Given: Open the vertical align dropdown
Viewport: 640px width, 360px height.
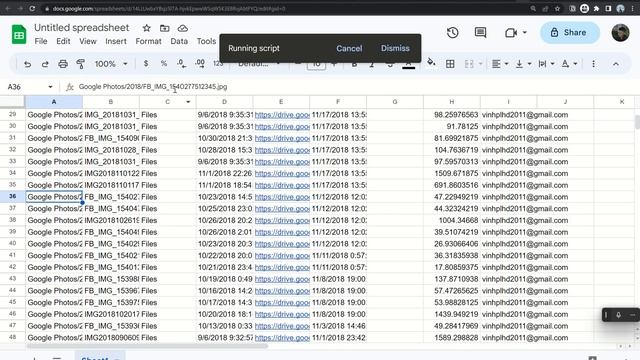Looking at the screenshot, I should (522, 64).
